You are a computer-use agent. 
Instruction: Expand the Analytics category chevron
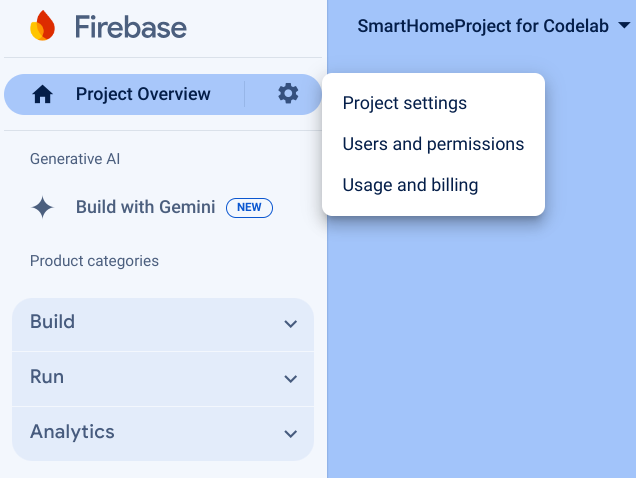(x=291, y=433)
